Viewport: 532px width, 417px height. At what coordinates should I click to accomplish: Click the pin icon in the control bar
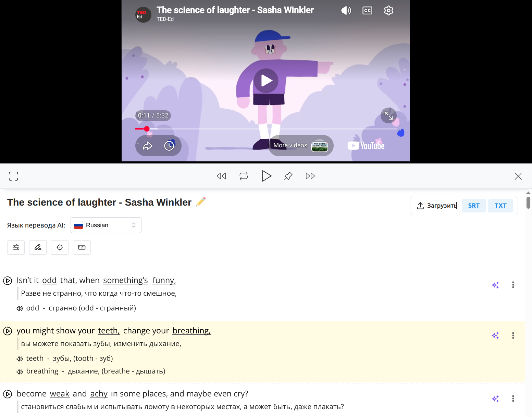pyautogui.click(x=288, y=176)
